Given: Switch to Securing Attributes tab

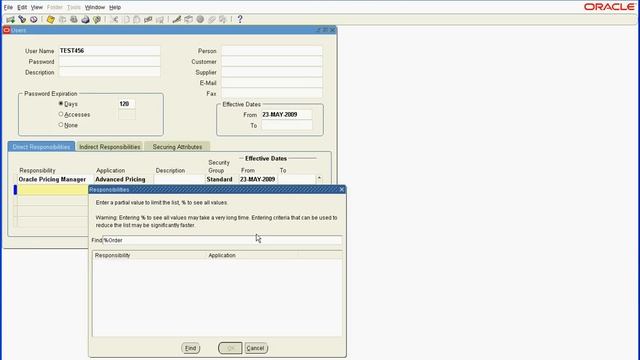Looking at the screenshot, I should click(x=177, y=147).
